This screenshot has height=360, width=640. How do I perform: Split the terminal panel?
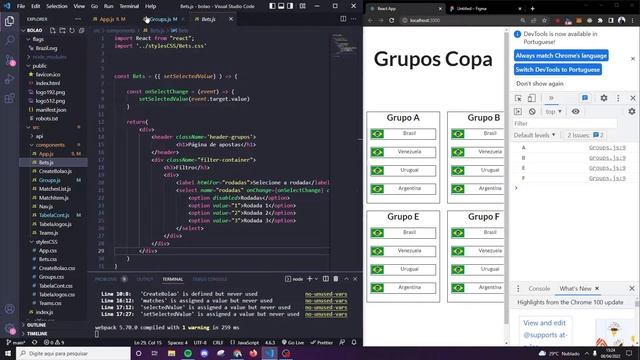click(x=326, y=279)
